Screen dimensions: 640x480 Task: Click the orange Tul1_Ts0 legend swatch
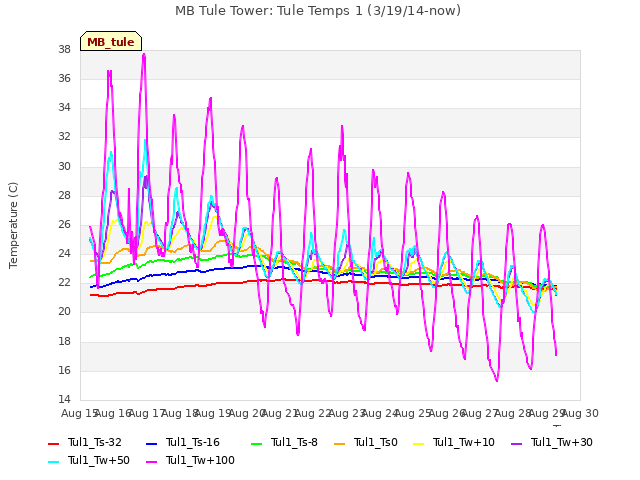[x=340, y=443]
